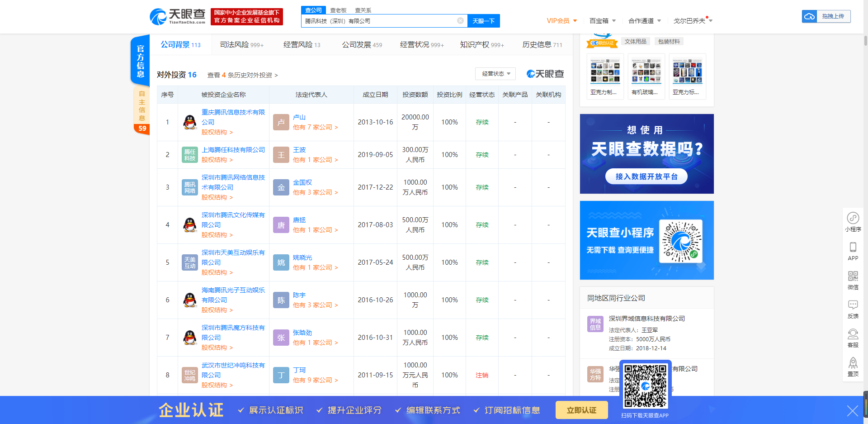
Task: Select the 包装材料 tag
Action: [669, 42]
